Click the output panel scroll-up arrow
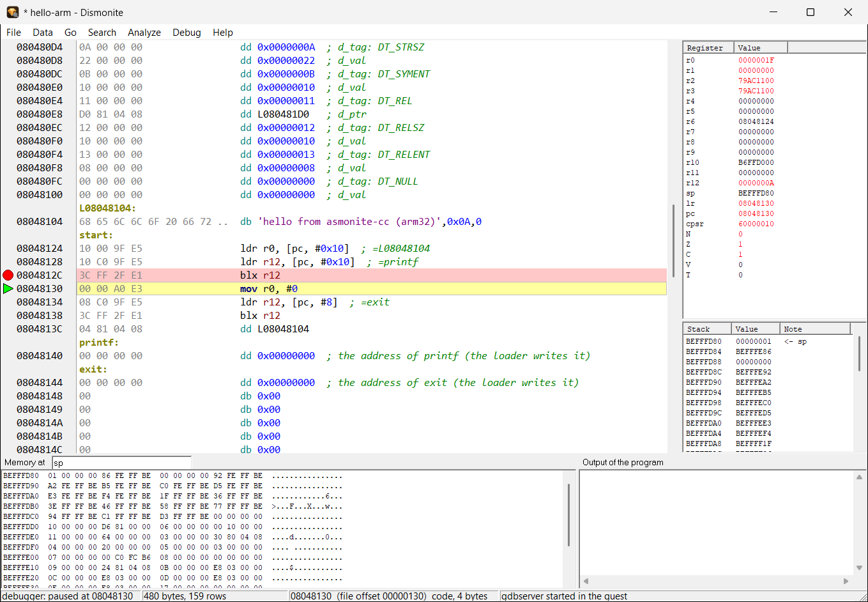Viewport: 868px width, 602px height. (x=859, y=477)
